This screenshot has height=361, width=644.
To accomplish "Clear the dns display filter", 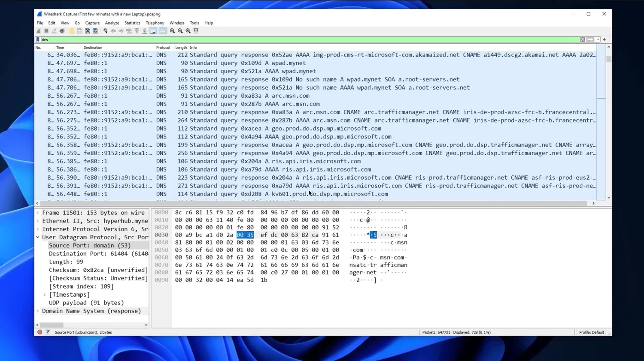I will pos(583,39).
